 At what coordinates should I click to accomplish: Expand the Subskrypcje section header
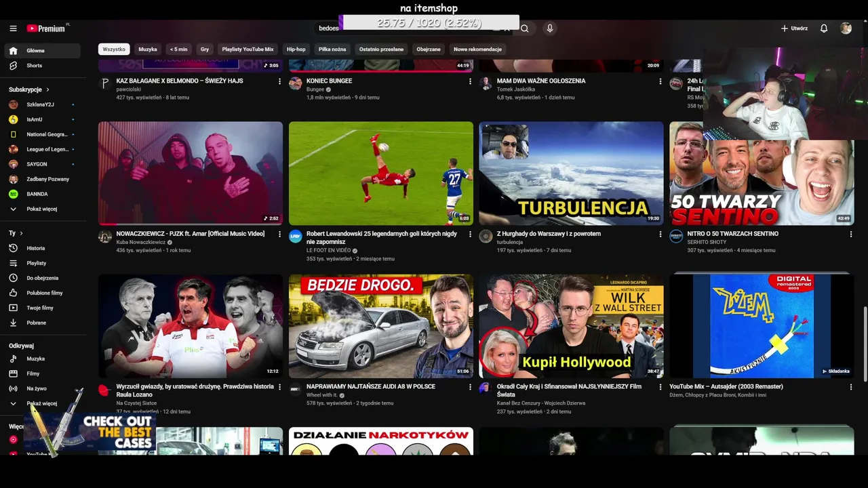[29, 89]
